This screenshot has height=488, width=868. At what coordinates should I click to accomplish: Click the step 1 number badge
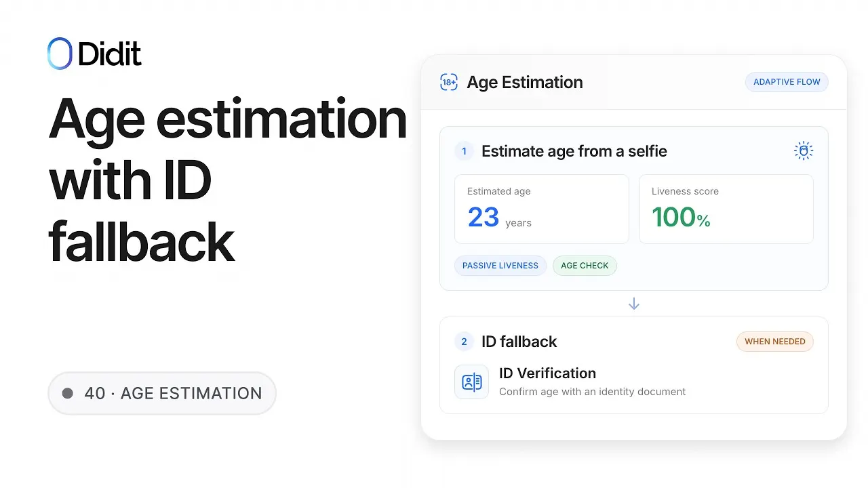[464, 151]
